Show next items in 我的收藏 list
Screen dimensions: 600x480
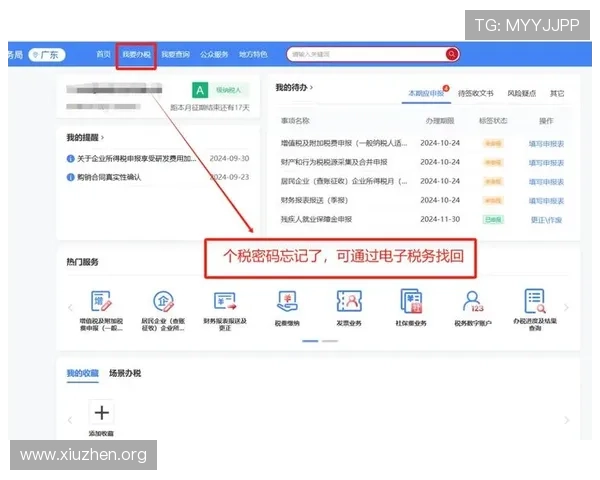coord(566,420)
